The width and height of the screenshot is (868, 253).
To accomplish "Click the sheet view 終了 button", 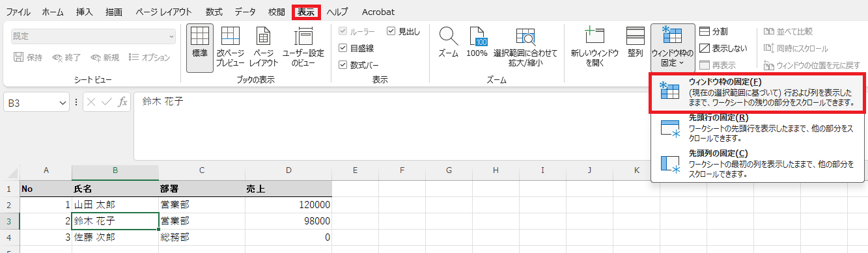I will click(x=66, y=57).
